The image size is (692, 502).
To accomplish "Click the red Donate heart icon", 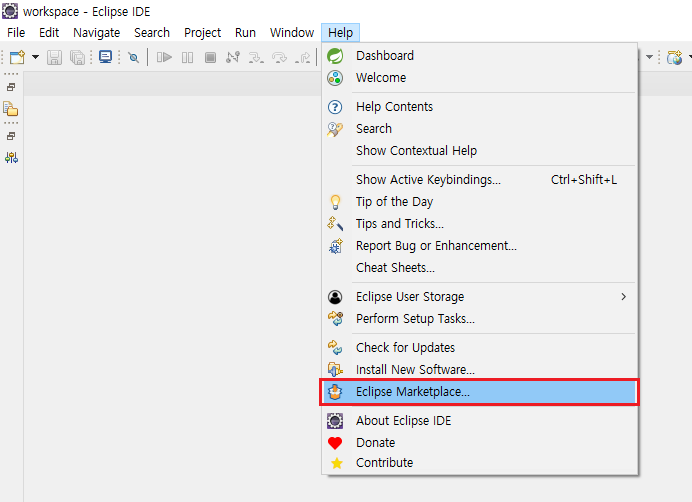I will click(335, 443).
